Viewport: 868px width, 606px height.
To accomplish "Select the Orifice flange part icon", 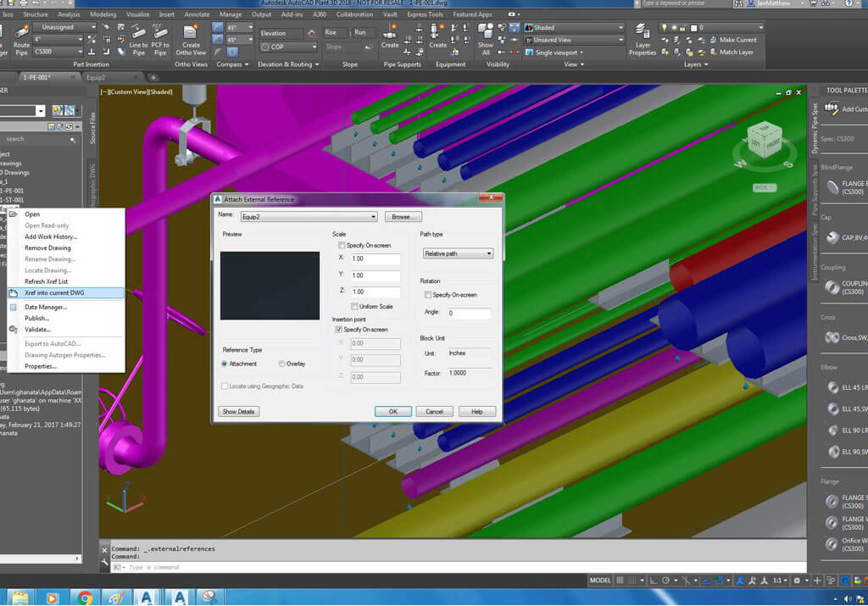I will [x=832, y=545].
